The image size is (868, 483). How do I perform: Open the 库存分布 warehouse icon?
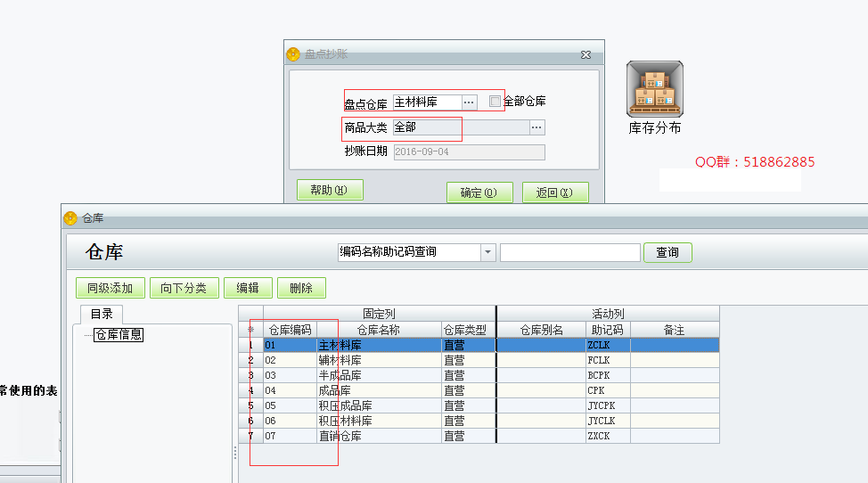654,89
